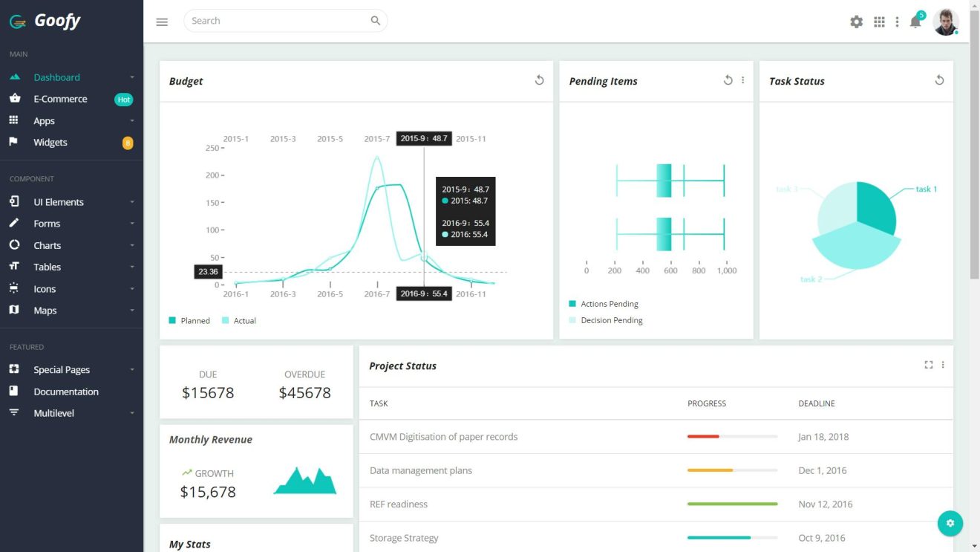980x552 pixels.
Task: Refresh the Pending Items chart
Action: (x=728, y=79)
